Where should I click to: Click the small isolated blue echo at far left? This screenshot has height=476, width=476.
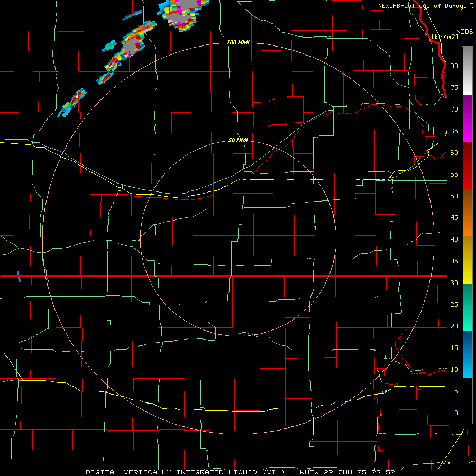19,277
